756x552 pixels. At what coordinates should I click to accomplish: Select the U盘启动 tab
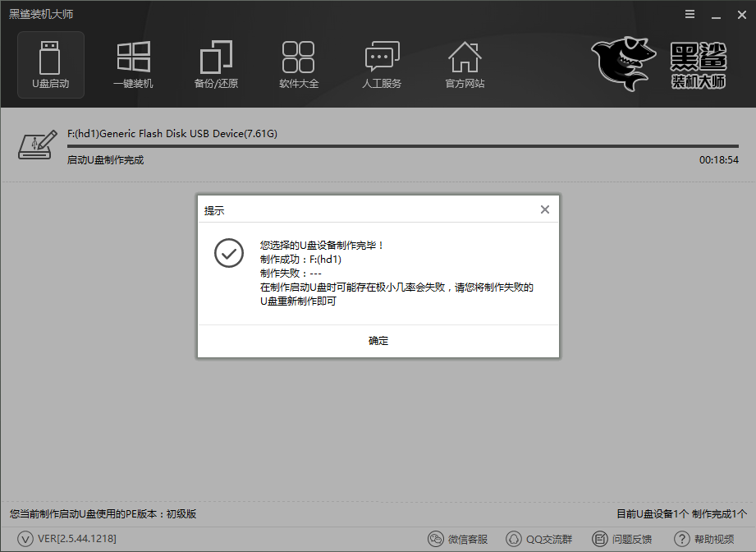coord(50,64)
